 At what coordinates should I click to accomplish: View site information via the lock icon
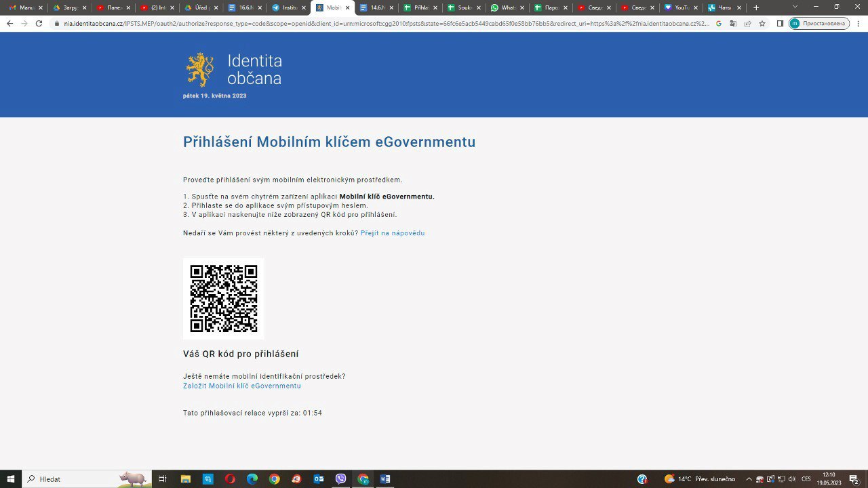coord(58,23)
